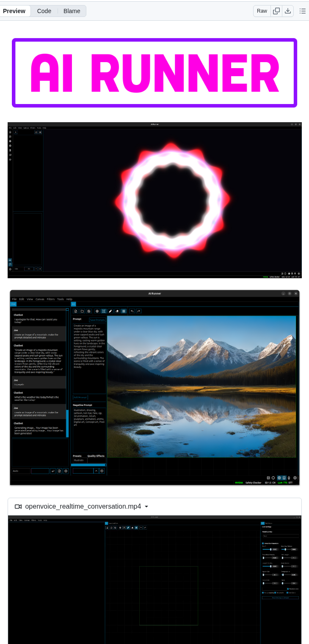Copy raw file contents icon
Screen dimensions: 309x644
[x=276, y=11]
